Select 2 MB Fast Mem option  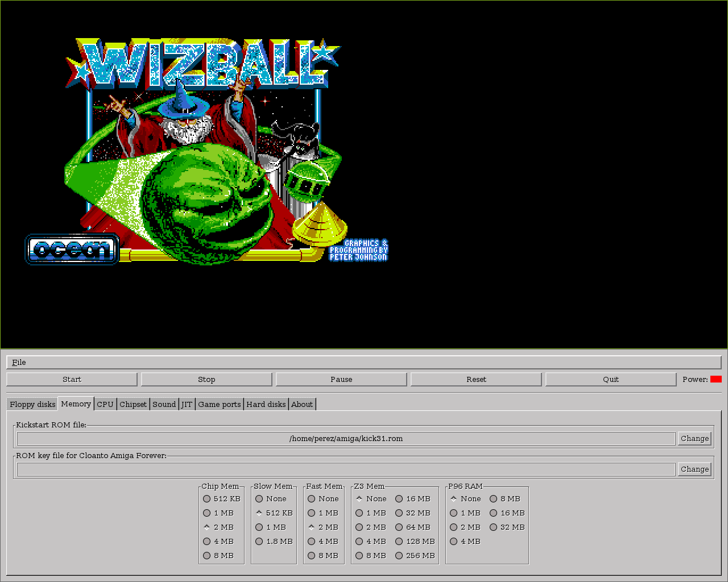[323, 527]
